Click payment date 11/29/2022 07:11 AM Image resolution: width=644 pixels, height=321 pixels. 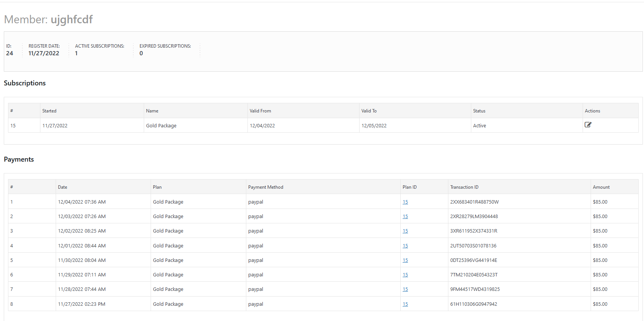[x=82, y=275]
